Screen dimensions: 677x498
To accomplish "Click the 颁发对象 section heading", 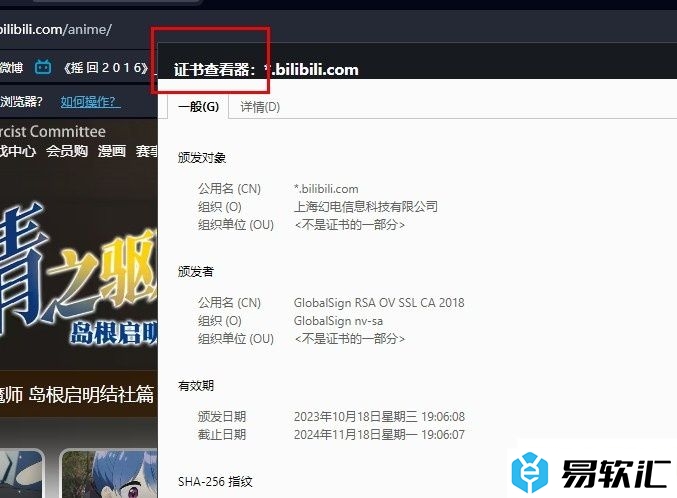I will coord(202,158).
